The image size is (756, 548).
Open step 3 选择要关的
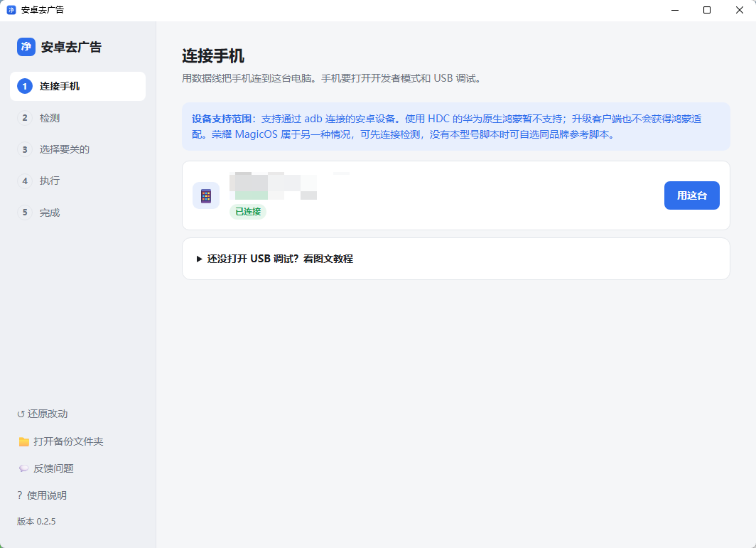[x=77, y=149]
